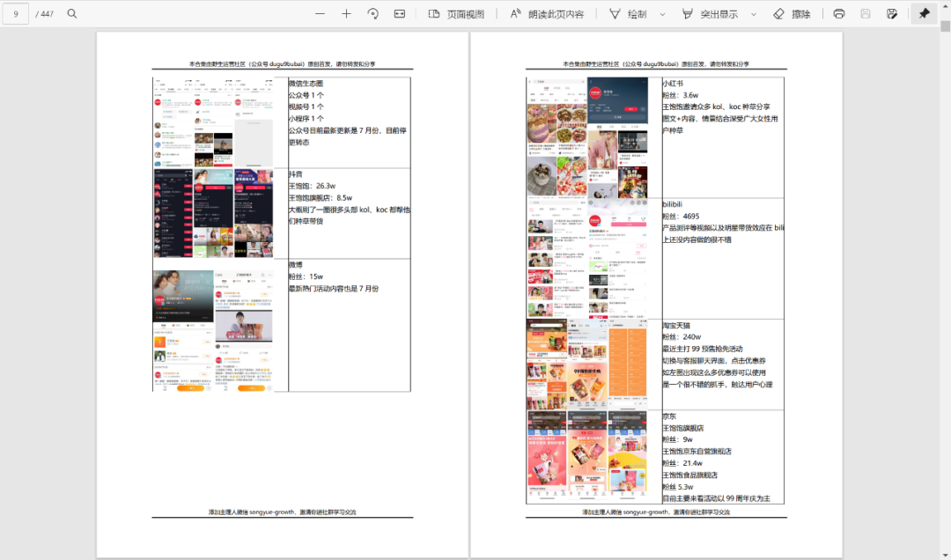The height and width of the screenshot is (560, 951).
Task: Click the Taobao screenshots image beside 淘宝天猫
Action: click(587, 364)
